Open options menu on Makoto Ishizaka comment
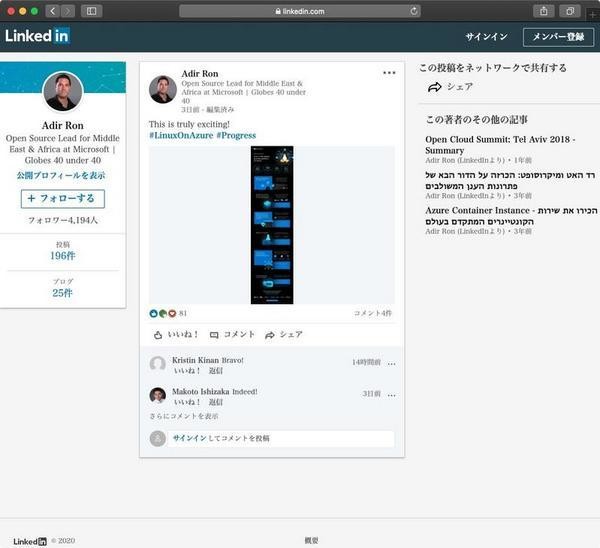This screenshot has width=600, height=548. [391, 395]
